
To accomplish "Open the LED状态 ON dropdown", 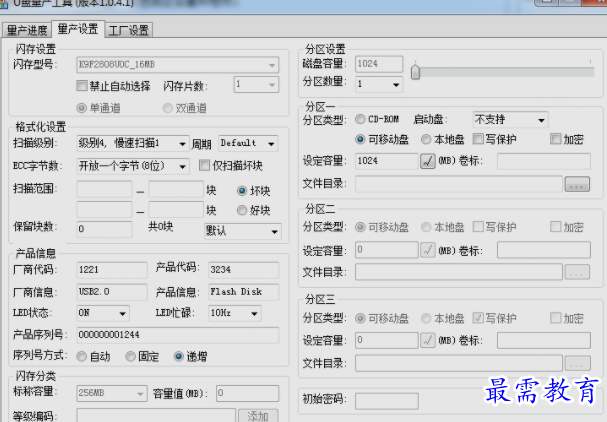I will tap(103, 313).
